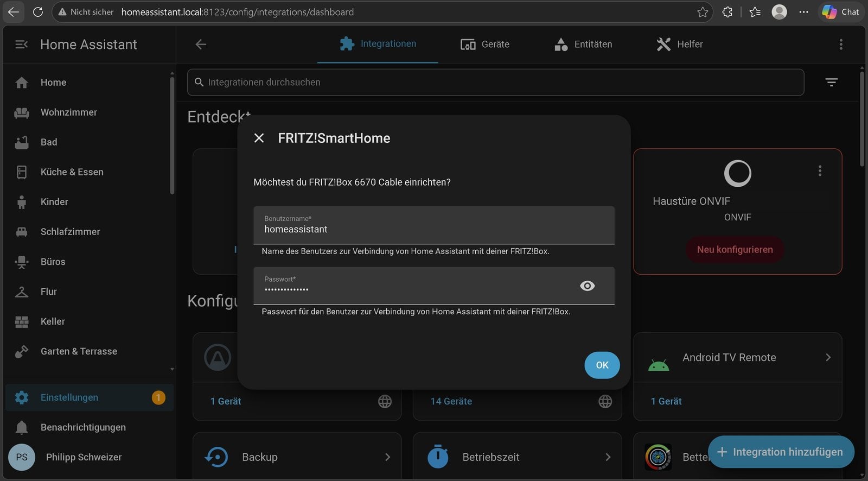Click the Nicht sicher security warning
Viewport: 868px width, 481px height.
point(86,12)
